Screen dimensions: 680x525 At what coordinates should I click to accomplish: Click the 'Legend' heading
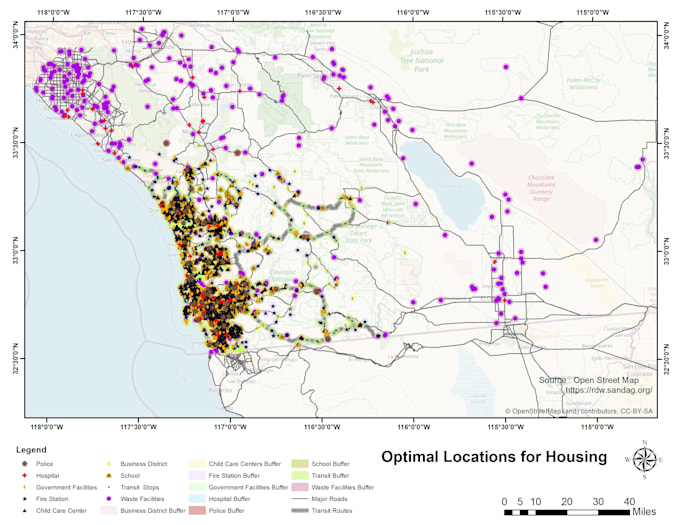click(x=31, y=450)
